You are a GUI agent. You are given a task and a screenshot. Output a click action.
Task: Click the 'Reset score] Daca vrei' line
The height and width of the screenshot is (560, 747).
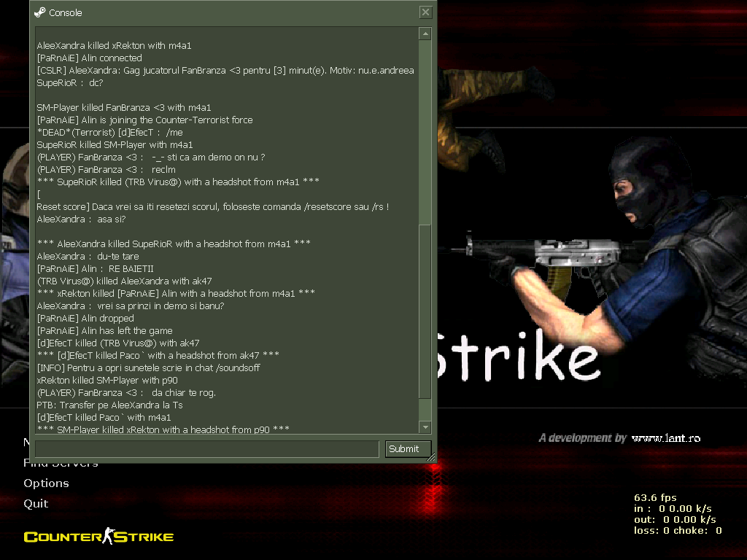212,206
